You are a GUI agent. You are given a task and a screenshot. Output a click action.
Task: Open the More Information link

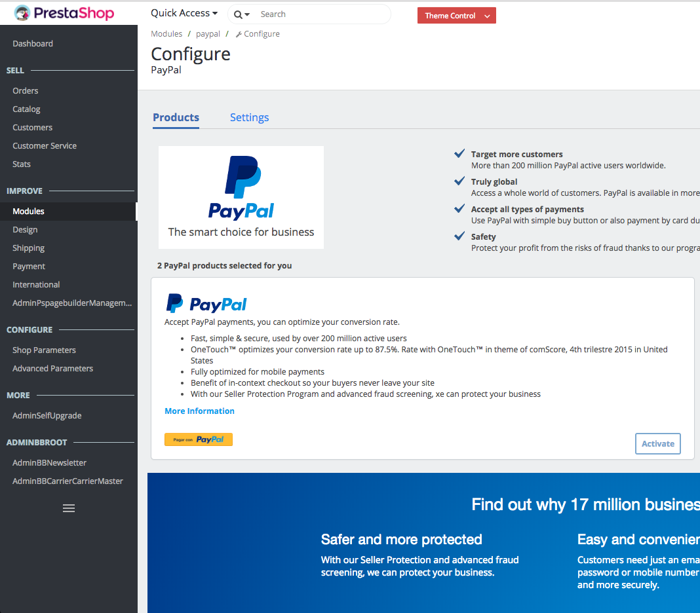pos(199,411)
